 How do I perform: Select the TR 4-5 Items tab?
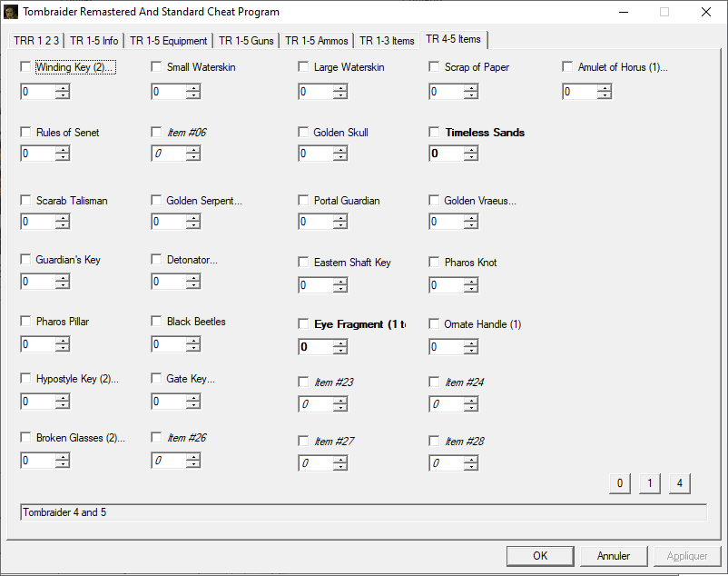(453, 39)
